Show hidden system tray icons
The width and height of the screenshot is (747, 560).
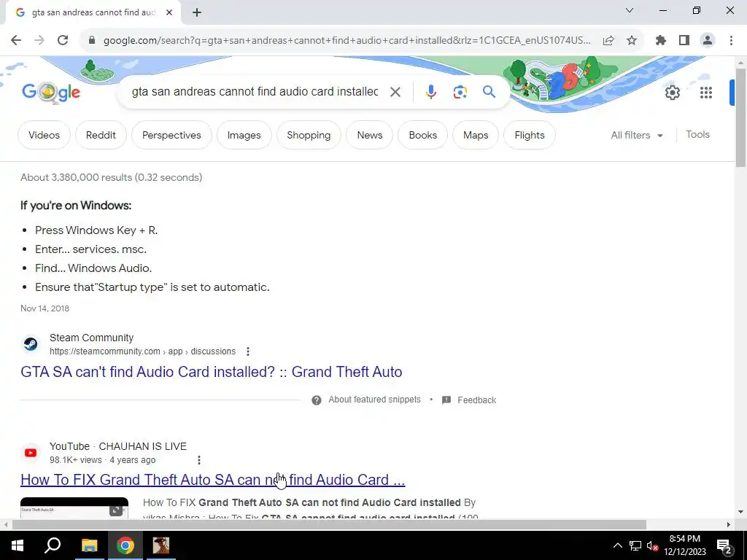[617, 545]
